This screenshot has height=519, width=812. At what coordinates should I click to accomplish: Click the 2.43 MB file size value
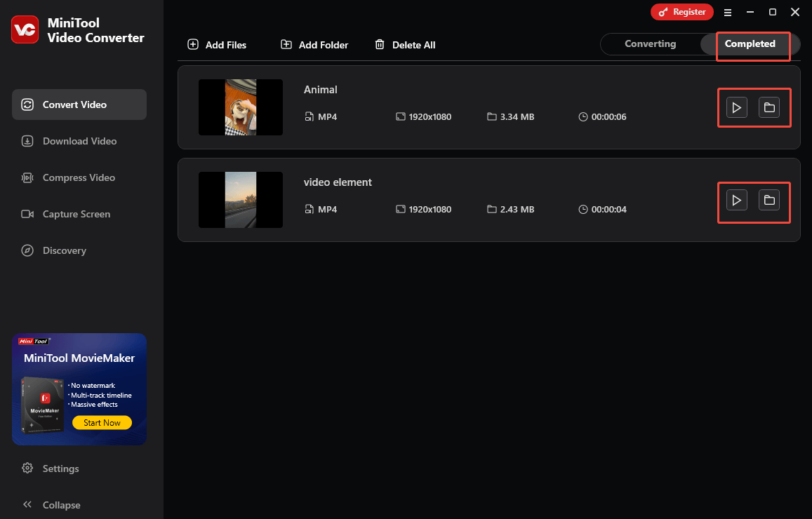point(517,210)
